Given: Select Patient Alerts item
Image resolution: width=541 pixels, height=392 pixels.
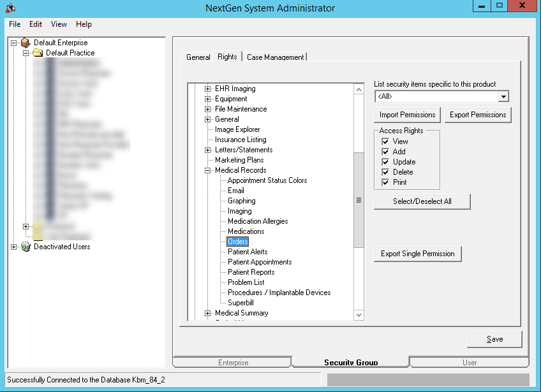Looking at the screenshot, I should [x=248, y=252].
